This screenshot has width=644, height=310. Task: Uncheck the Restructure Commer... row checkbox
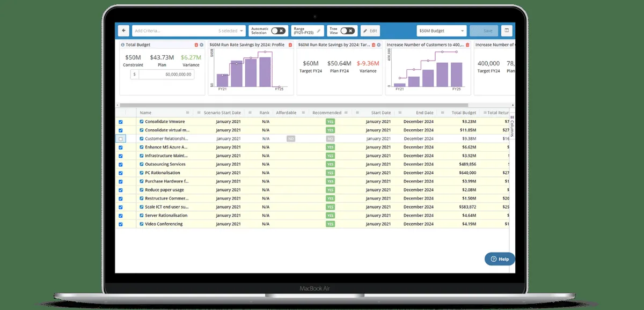[x=120, y=198]
